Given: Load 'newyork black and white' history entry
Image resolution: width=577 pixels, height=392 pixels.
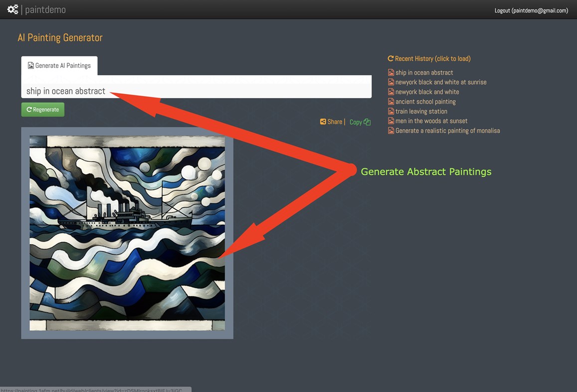Looking at the screenshot, I should [x=427, y=92].
